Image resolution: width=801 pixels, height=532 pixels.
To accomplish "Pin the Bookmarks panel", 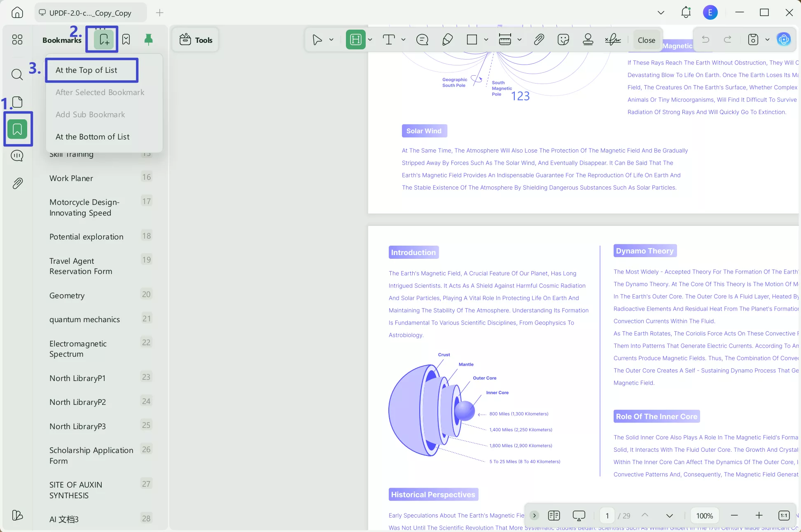I will click(x=148, y=39).
